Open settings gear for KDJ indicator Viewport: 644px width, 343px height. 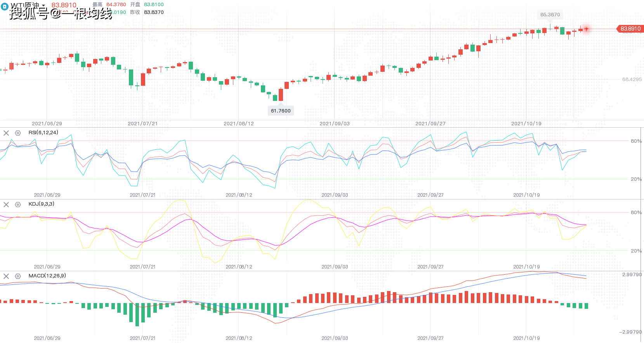tap(18, 204)
